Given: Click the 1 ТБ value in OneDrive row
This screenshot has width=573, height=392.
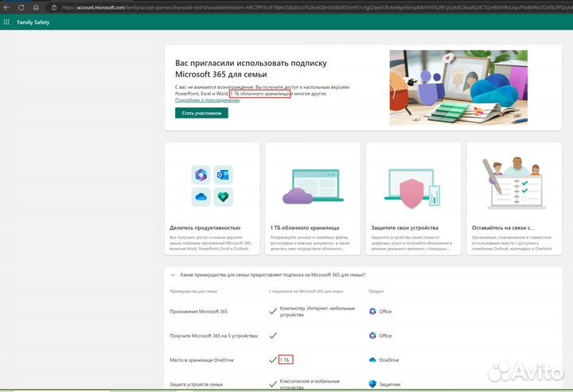Looking at the screenshot, I should (285, 360).
